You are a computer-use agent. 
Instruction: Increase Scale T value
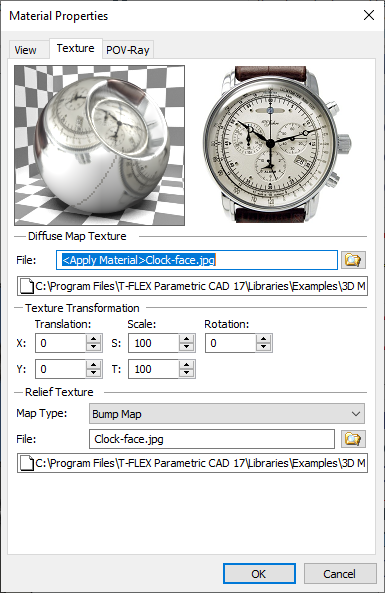(186, 365)
